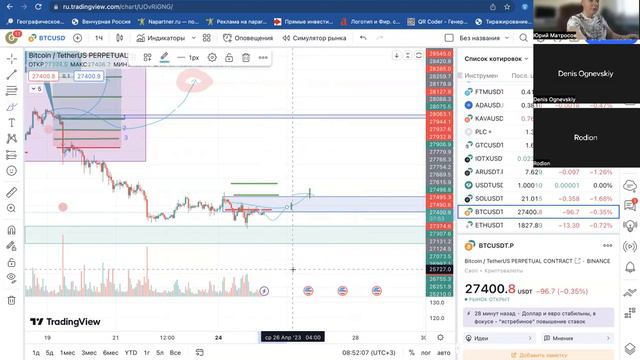Open the object tree layers icon
The height and width of the screenshot is (360, 640).
630,349
